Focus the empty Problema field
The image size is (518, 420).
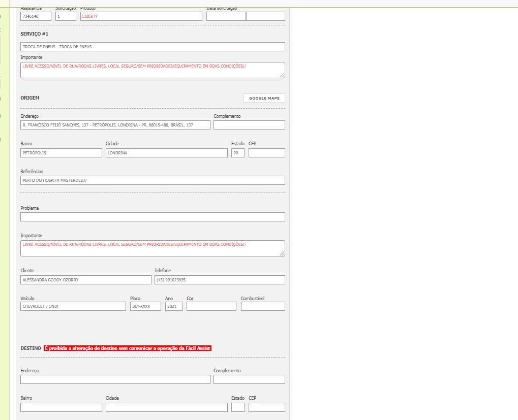153,217
